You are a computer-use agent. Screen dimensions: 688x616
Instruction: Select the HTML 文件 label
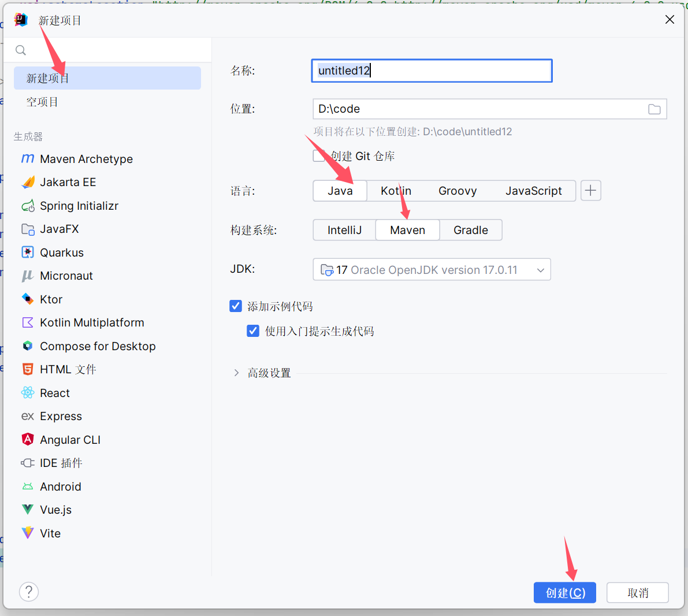coord(68,369)
